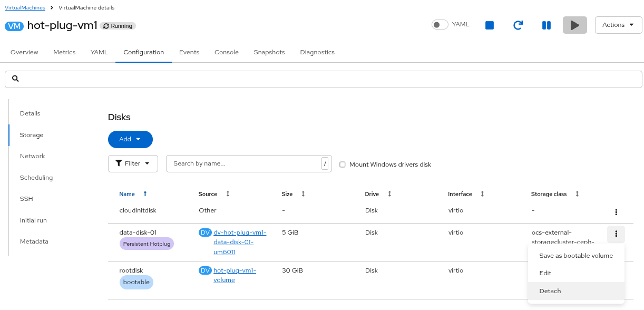Click the Search by name field
Screen dimensions: 644x310
243,163
